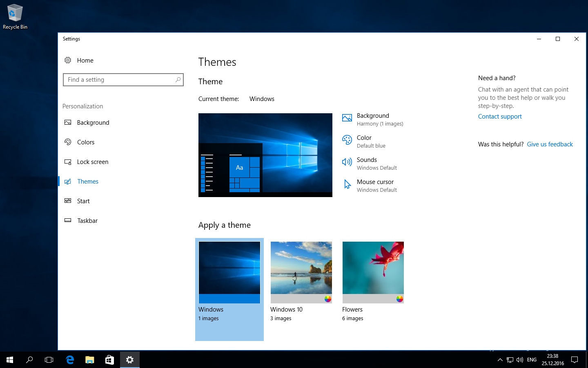
Task: Open theme Background Harmony setting
Action: tap(372, 119)
